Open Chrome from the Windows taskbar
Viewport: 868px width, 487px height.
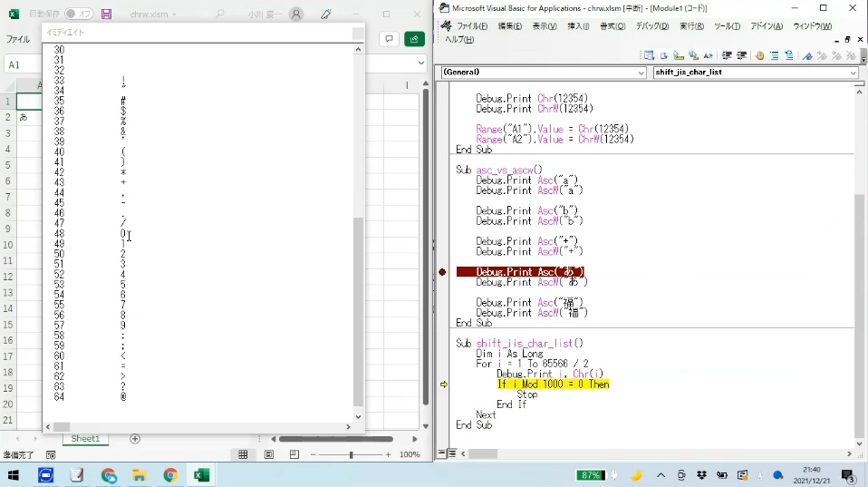(x=169, y=475)
